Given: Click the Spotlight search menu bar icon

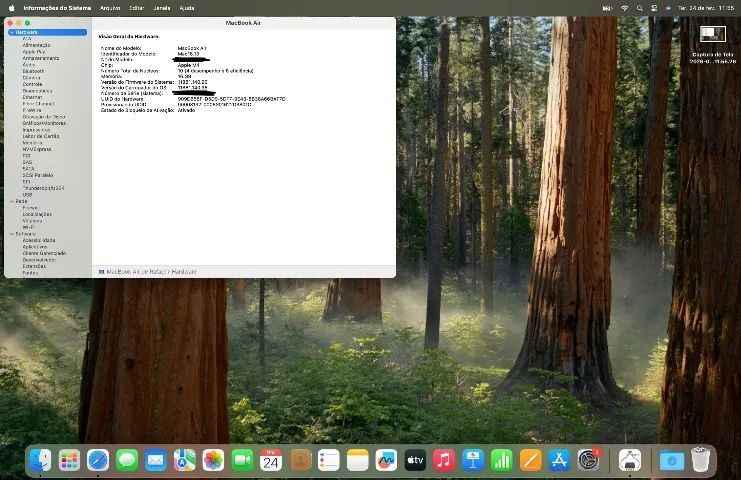Looking at the screenshot, I should [639, 8].
